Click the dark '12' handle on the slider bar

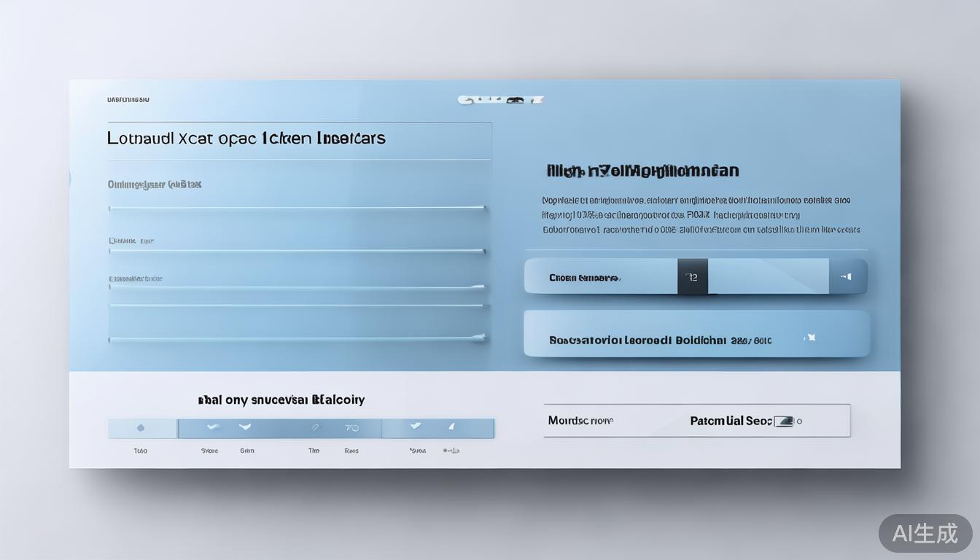(693, 277)
